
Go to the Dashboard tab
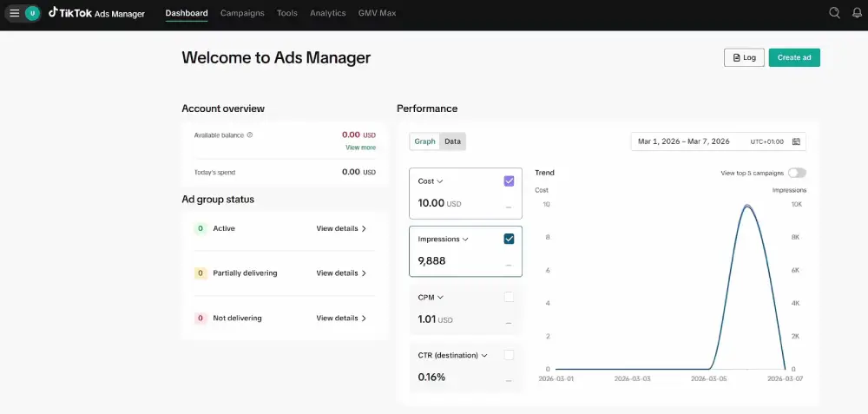pyautogui.click(x=187, y=13)
